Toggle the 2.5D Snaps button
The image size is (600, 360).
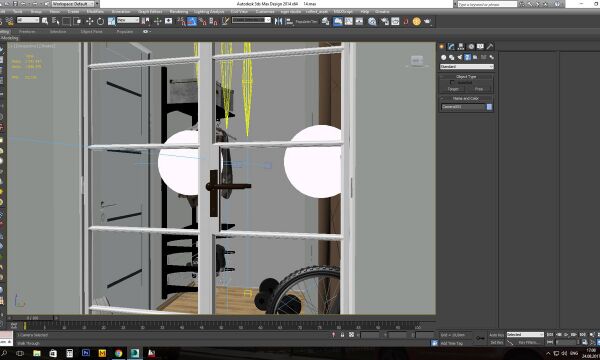click(x=181, y=21)
